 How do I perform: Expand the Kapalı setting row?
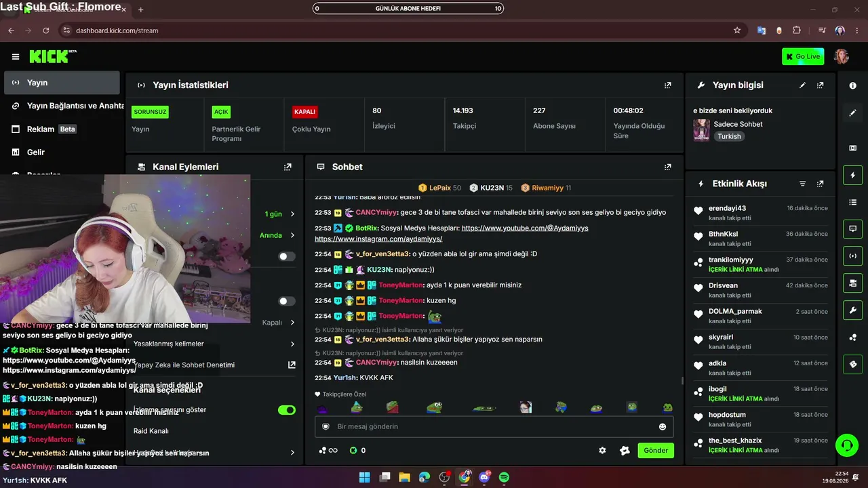[280, 323]
